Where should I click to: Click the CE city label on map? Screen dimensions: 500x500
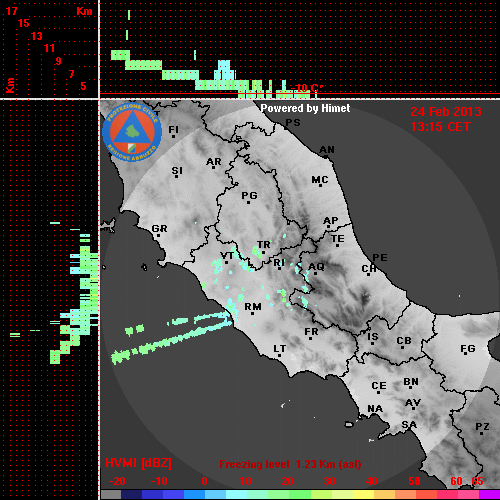[x=379, y=386]
